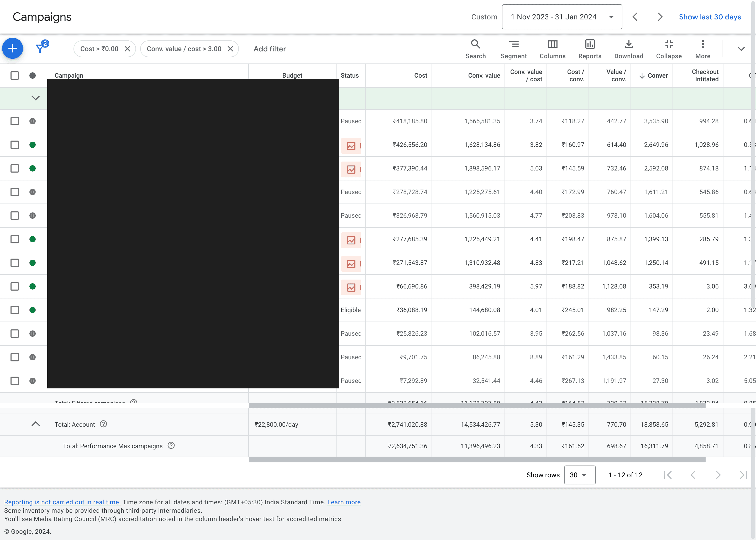Click Add filter field

(270, 49)
